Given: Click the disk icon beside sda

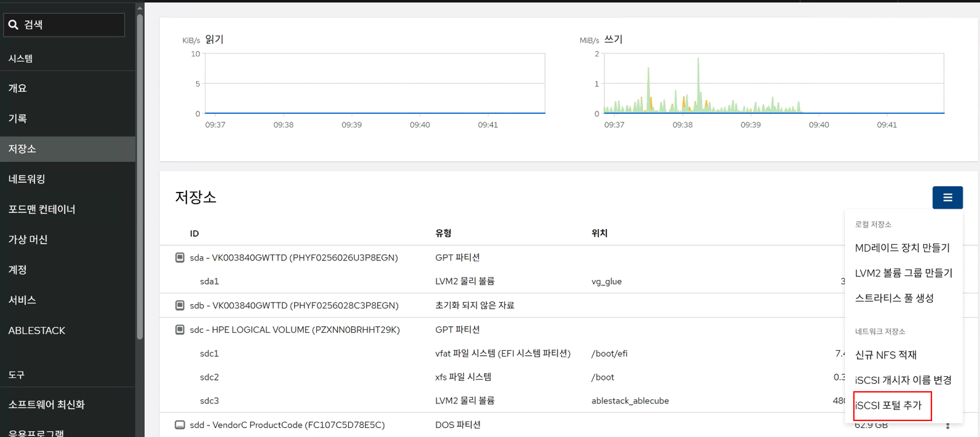Looking at the screenshot, I should pyautogui.click(x=180, y=257).
